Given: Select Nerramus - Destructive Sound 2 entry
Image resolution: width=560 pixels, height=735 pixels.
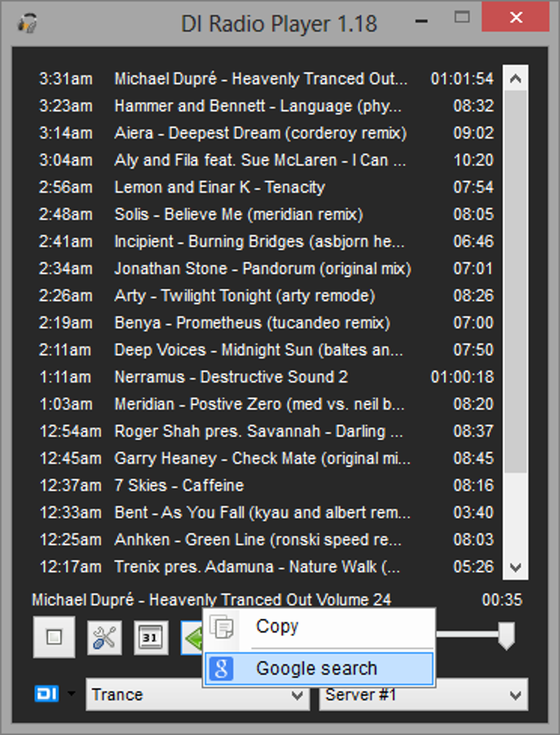Looking at the screenshot, I should click(266, 377).
